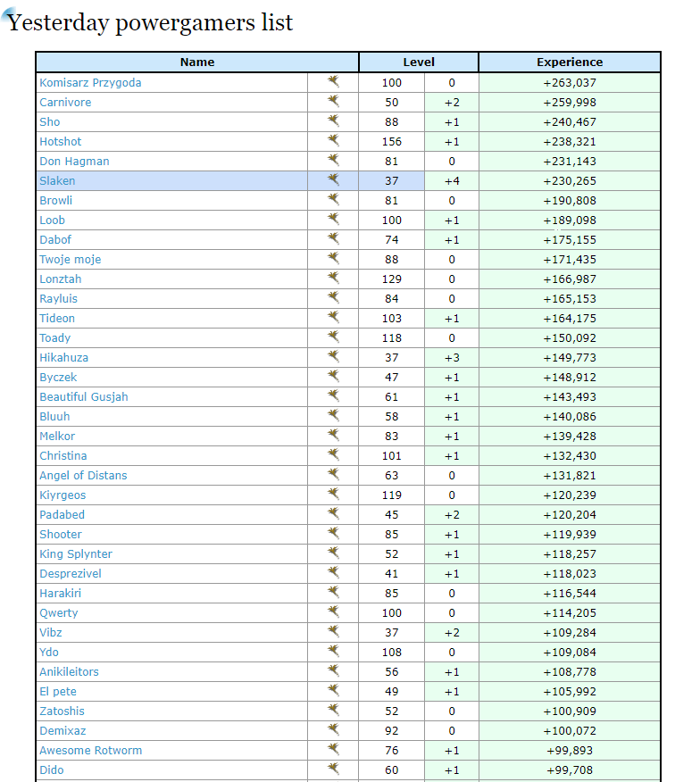Viewport: 700px width, 782px height.
Task: Click the icon next to Toady
Action: click(x=333, y=337)
